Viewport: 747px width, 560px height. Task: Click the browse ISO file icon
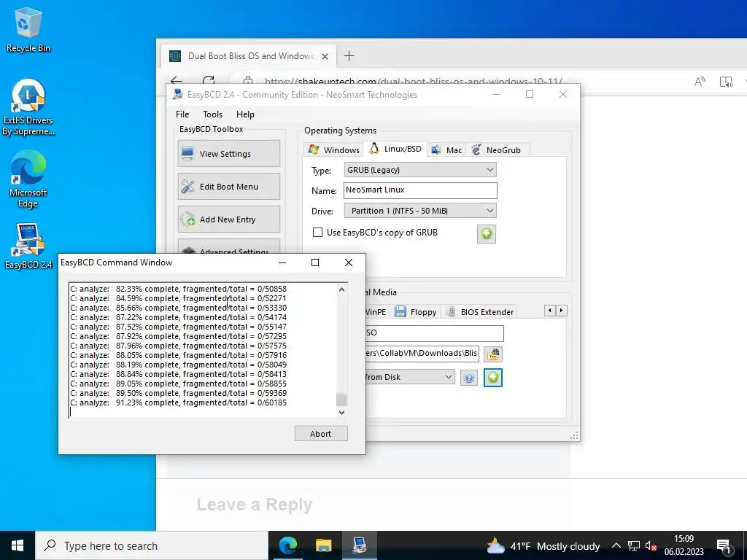493,354
